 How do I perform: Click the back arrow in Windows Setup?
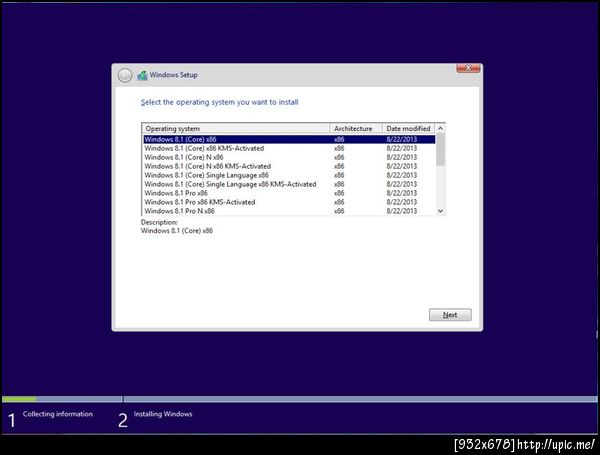tap(125, 75)
